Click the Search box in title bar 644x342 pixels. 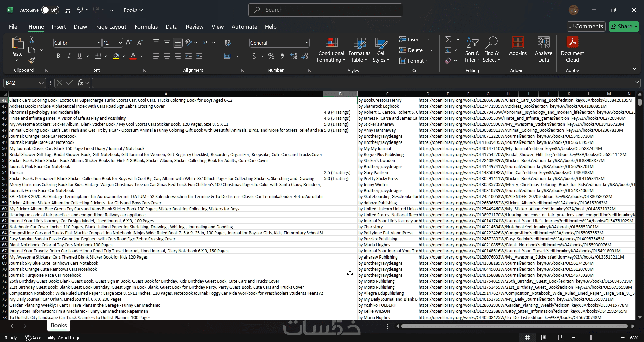(325, 10)
